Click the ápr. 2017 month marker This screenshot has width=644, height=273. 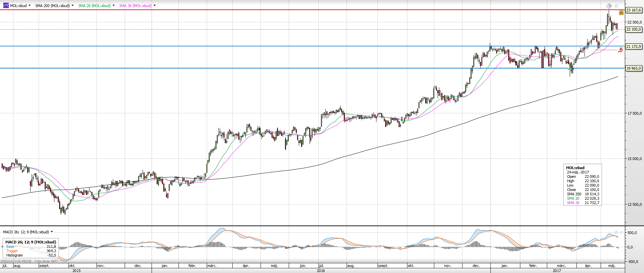click(588, 266)
